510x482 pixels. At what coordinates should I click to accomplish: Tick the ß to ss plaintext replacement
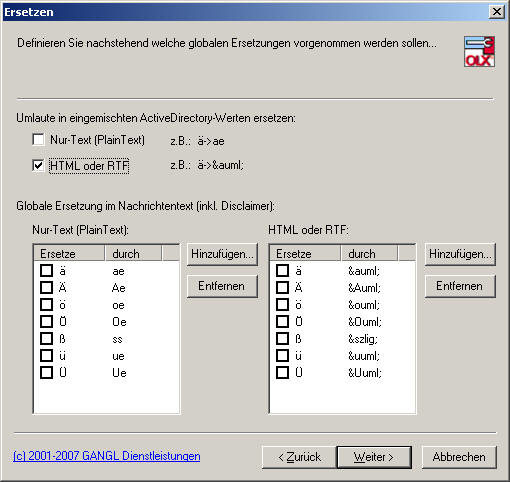pyautogui.click(x=46, y=338)
